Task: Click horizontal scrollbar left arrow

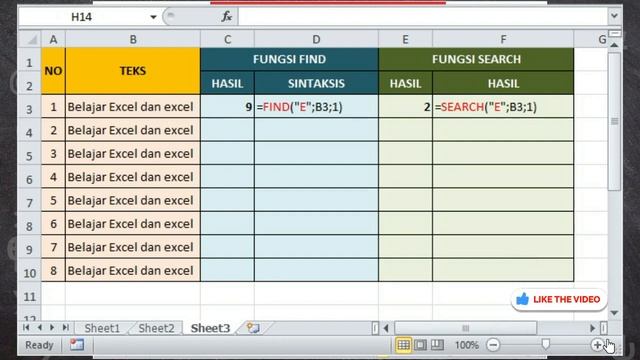Action: tap(386, 328)
